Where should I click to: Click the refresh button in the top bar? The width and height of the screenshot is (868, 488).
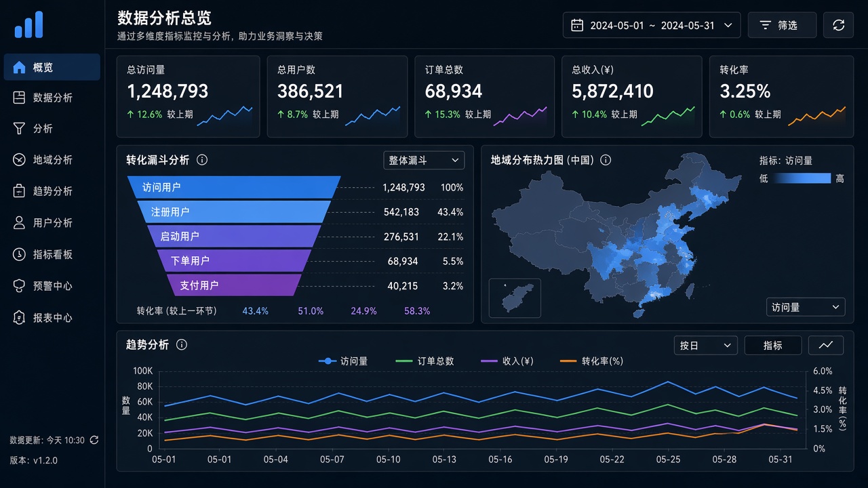click(839, 25)
